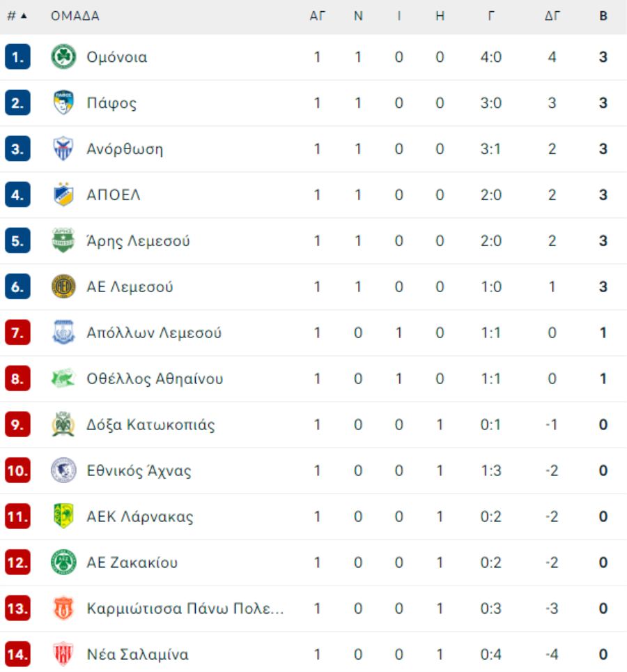Select the ΑΠΟΕΛ yellow-blue crest

click(x=63, y=194)
